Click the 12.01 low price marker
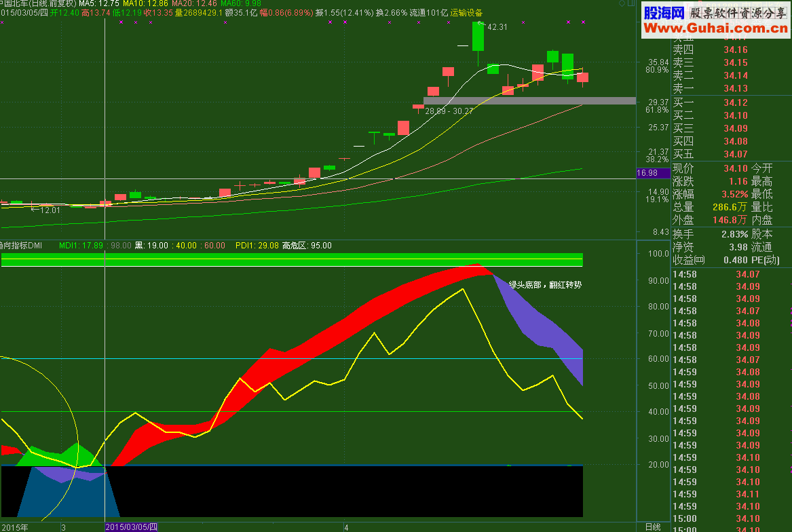The height and width of the screenshot is (532, 792). point(50,210)
